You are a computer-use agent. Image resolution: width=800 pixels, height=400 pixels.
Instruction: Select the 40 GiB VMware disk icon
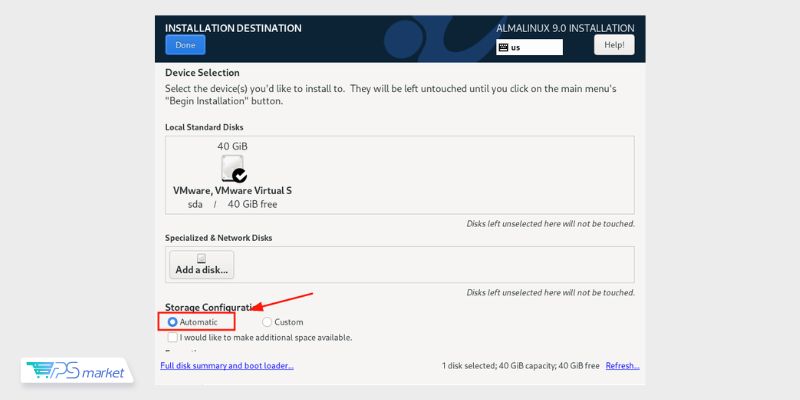(234, 168)
